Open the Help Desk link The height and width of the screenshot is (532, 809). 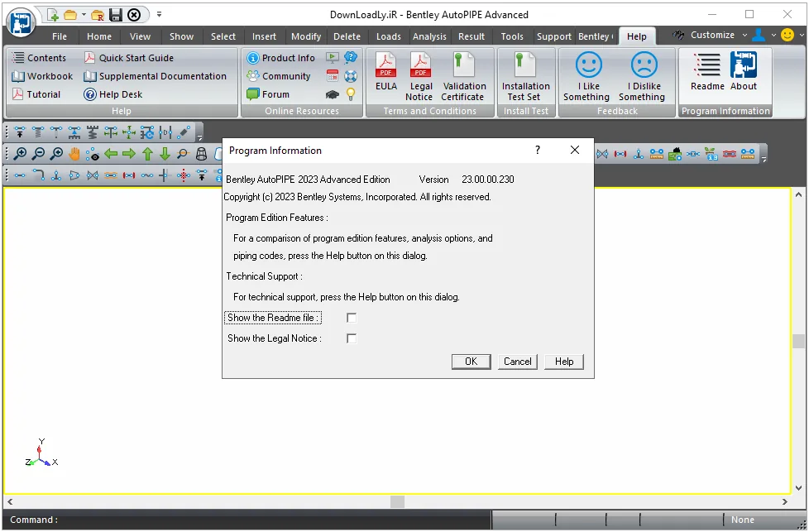coord(113,94)
